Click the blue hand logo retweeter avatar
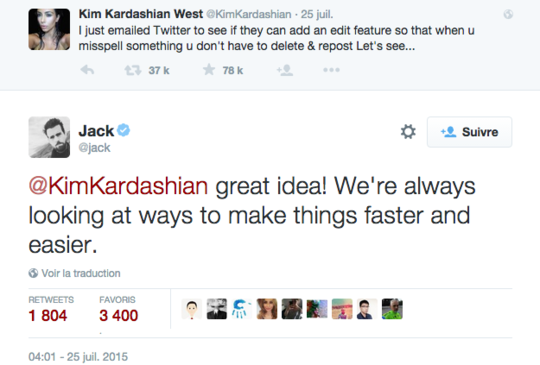The image size is (540, 365). pyautogui.click(x=242, y=309)
